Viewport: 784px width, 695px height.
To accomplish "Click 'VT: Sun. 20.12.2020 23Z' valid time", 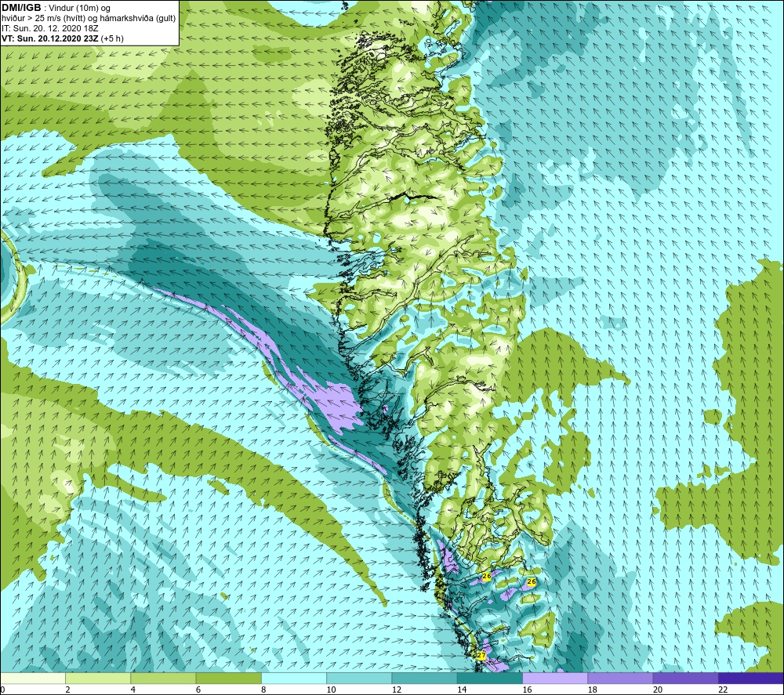I will 50,38.
